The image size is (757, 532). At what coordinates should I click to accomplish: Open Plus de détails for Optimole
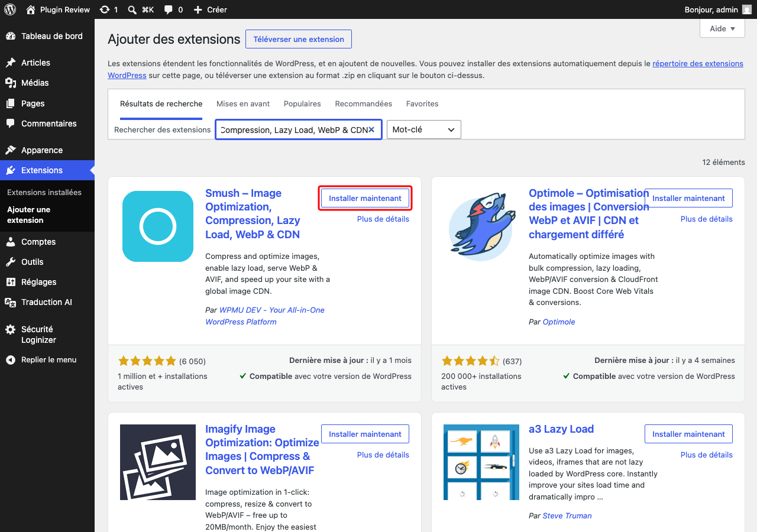(707, 219)
